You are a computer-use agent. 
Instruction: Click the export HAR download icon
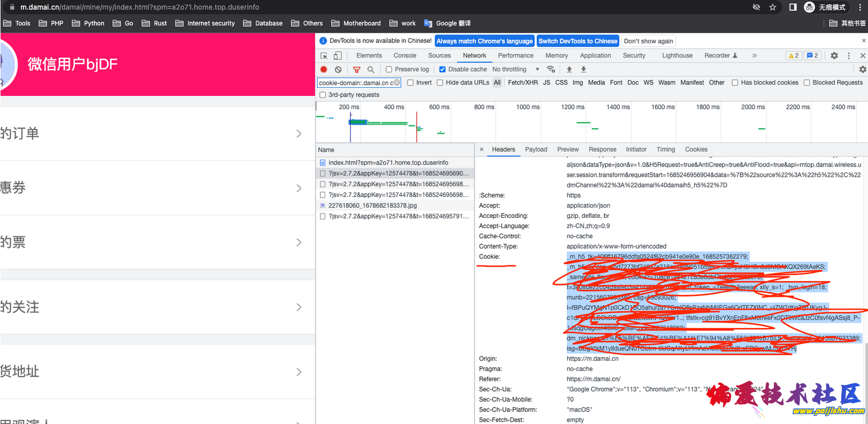[583, 70]
